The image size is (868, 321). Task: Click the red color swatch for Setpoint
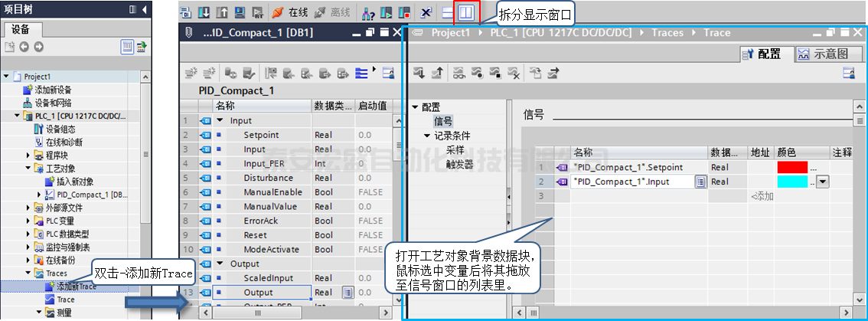point(791,167)
